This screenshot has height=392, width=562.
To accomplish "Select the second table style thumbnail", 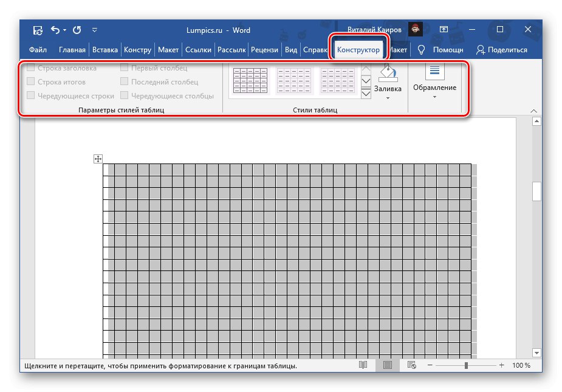I will coord(294,81).
